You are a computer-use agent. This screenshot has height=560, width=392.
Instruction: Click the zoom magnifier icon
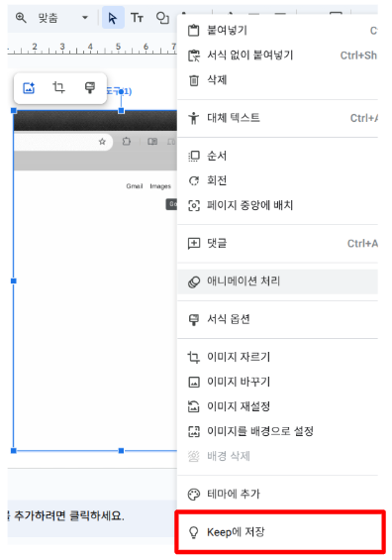(x=21, y=18)
